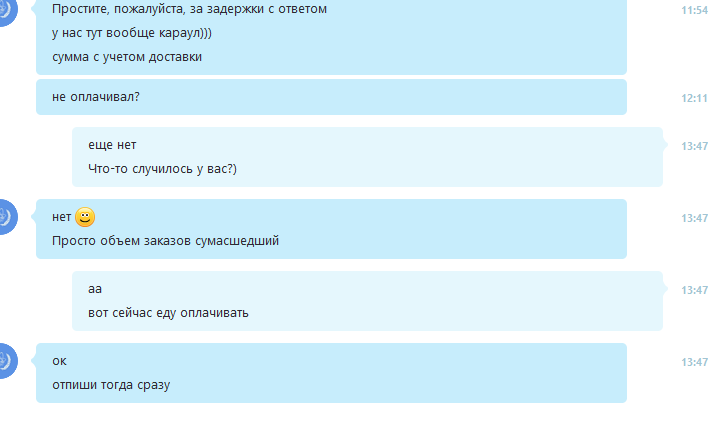Screen dimensions: 722x428
Task: Click the 13:47 timestamp beside "еще нет"
Action: [694, 146]
